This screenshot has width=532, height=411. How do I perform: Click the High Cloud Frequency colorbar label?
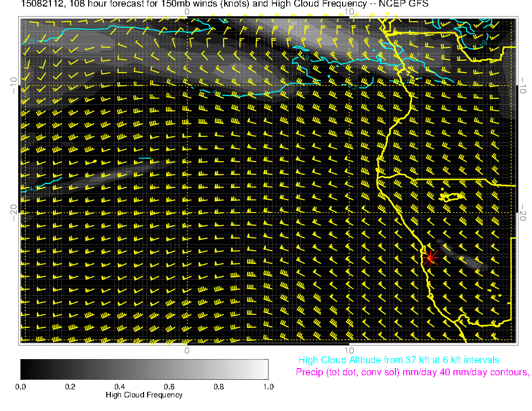(x=144, y=395)
